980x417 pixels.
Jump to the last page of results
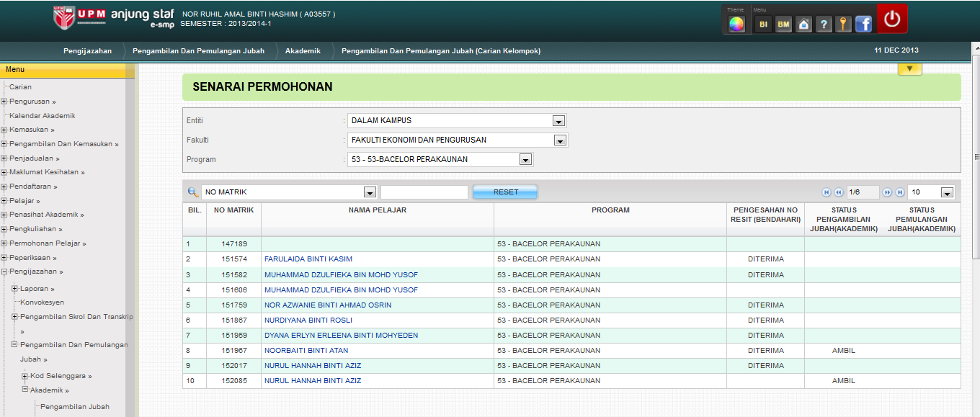899,192
